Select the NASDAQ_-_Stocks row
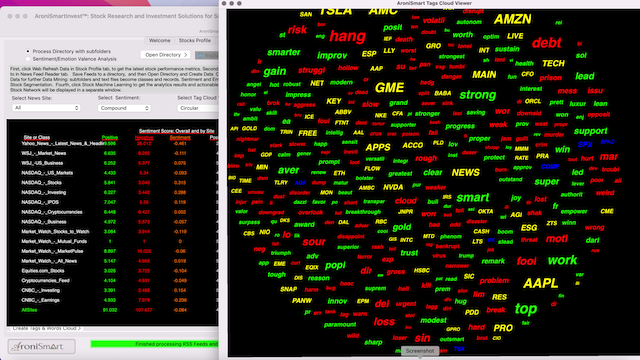The image size is (640, 360). 41,183
